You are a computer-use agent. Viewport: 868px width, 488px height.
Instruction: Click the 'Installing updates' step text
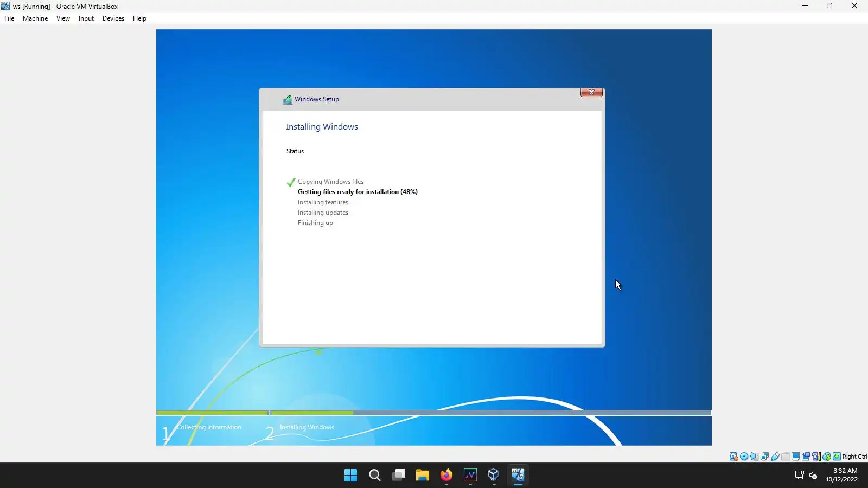pyautogui.click(x=323, y=213)
